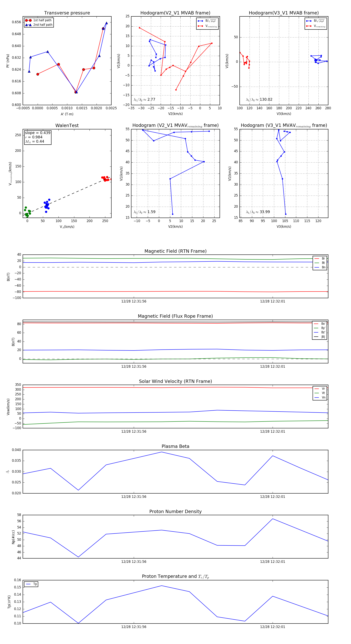Click the "Magnetic Field (RTN Frame)" title
The image size is (351, 644).
[175, 251]
